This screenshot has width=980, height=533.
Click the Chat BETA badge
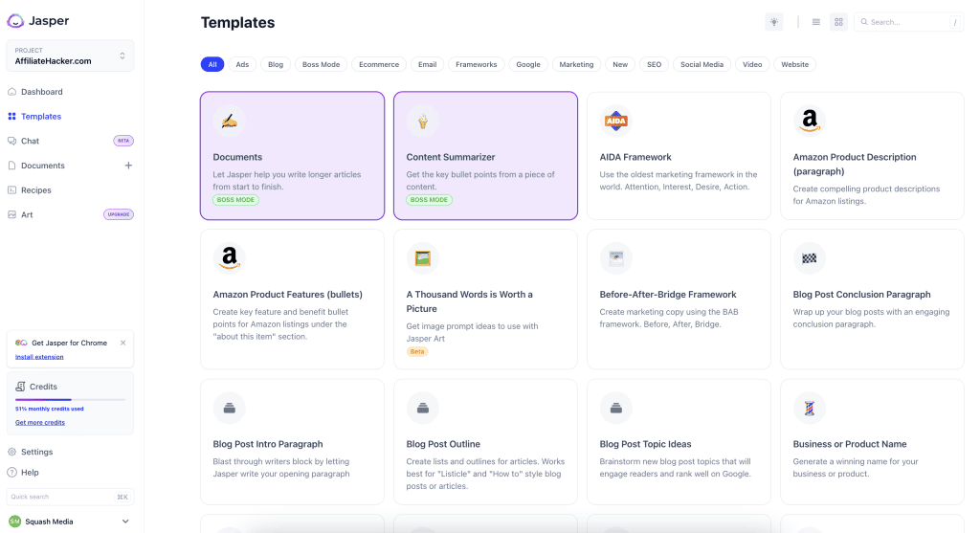point(123,141)
